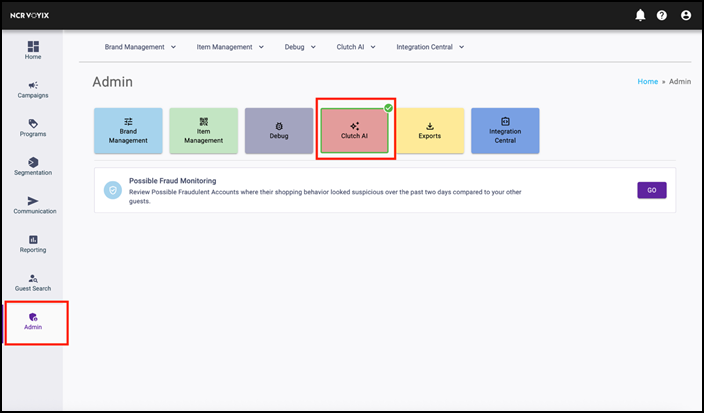The height and width of the screenshot is (413, 704).
Task: Select the red Clutch AI tile
Action: 355,130
